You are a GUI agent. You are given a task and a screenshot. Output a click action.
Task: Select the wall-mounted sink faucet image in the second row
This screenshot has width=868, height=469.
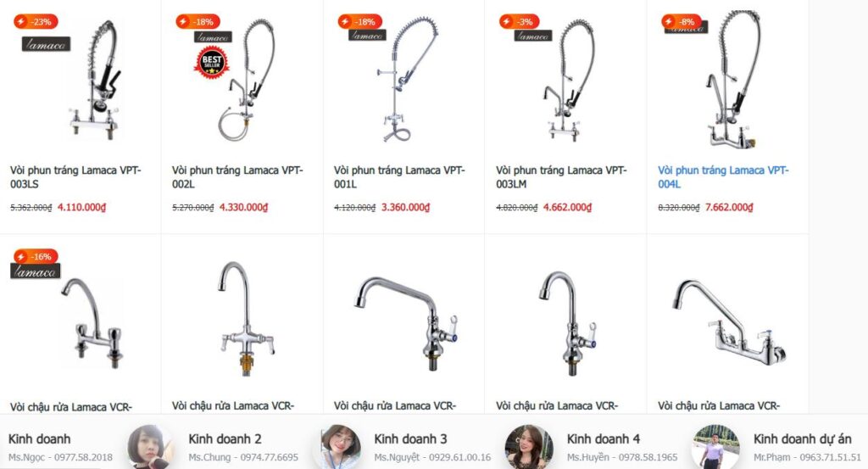(728, 323)
